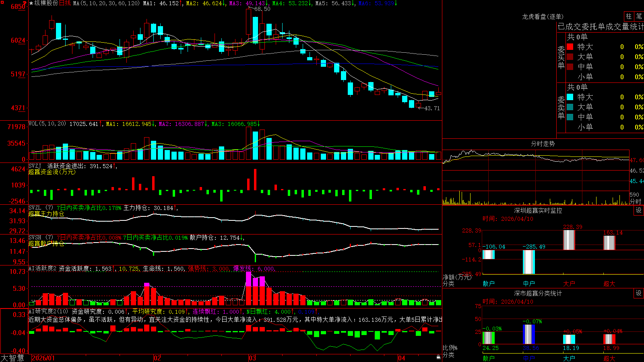This screenshot has height=362, width=644.
Task: Click the 中户 ratio bar showing 38.56
Action: tap(528, 334)
